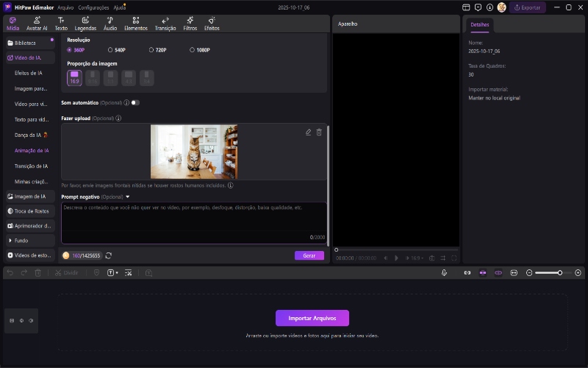This screenshot has height=368, width=588.
Task: Click the timeline zoom slider
Action: (x=559, y=272)
